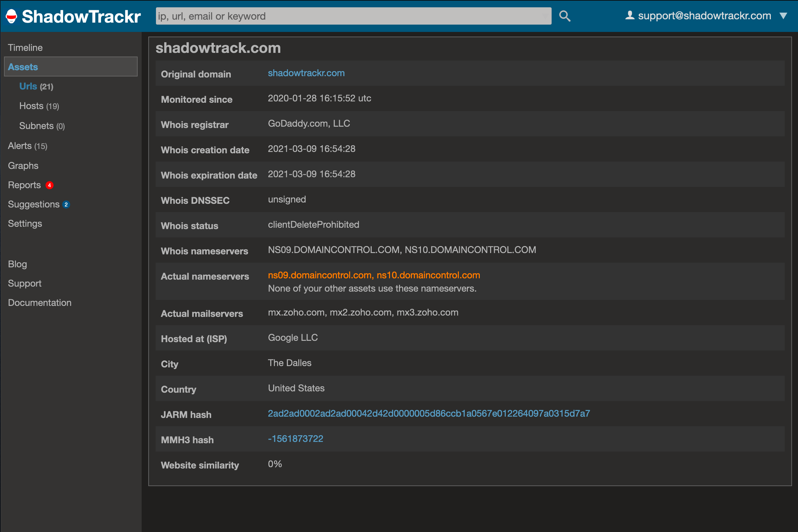Open the Settings page

point(25,223)
